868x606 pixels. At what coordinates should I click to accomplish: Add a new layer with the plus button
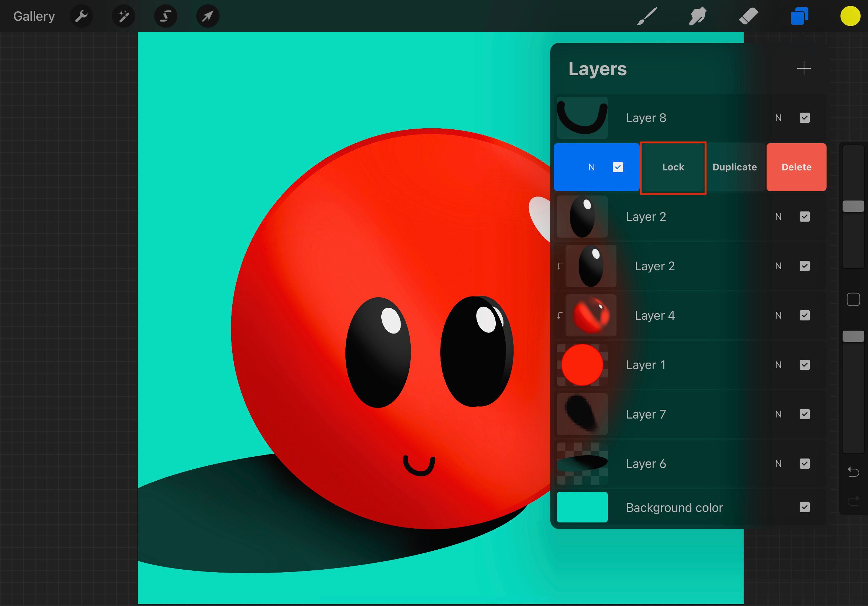coord(804,68)
